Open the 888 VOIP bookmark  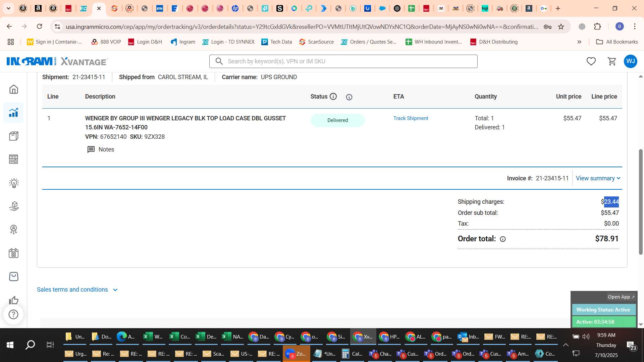click(106, 42)
